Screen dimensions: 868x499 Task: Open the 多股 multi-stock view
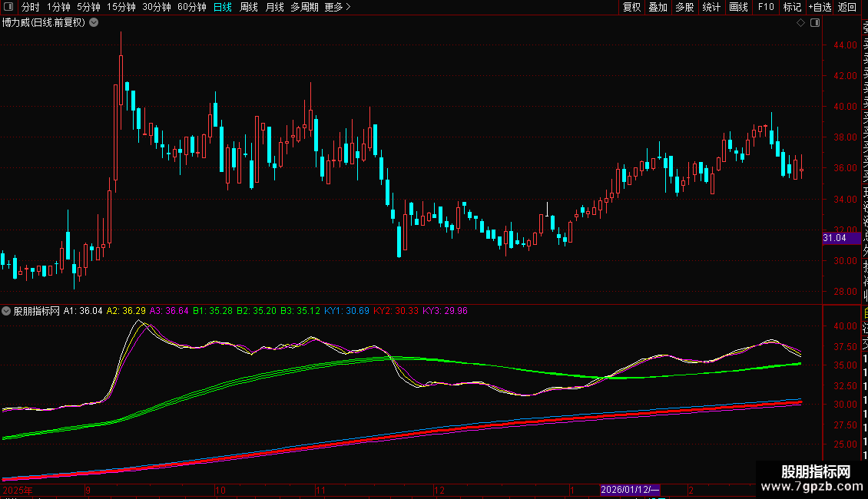click(x=684, y=7)
